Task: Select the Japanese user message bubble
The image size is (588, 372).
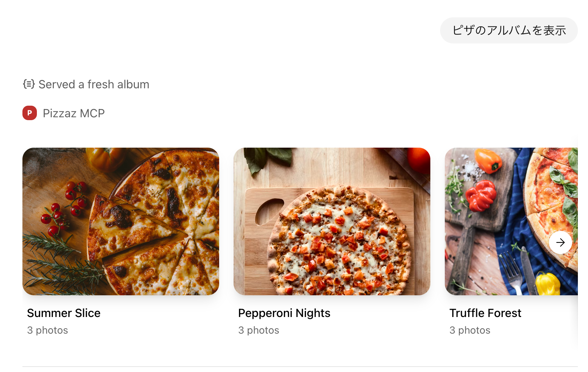Action: (508, 30)
